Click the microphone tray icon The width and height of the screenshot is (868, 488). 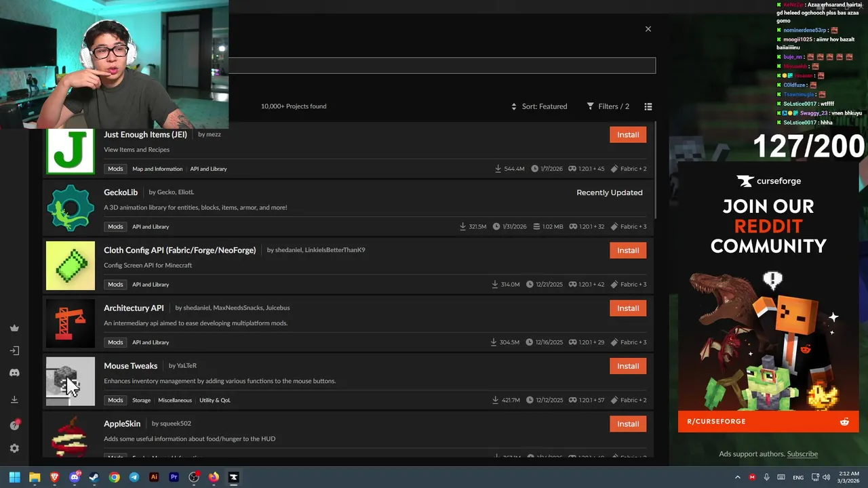[766, 477]
